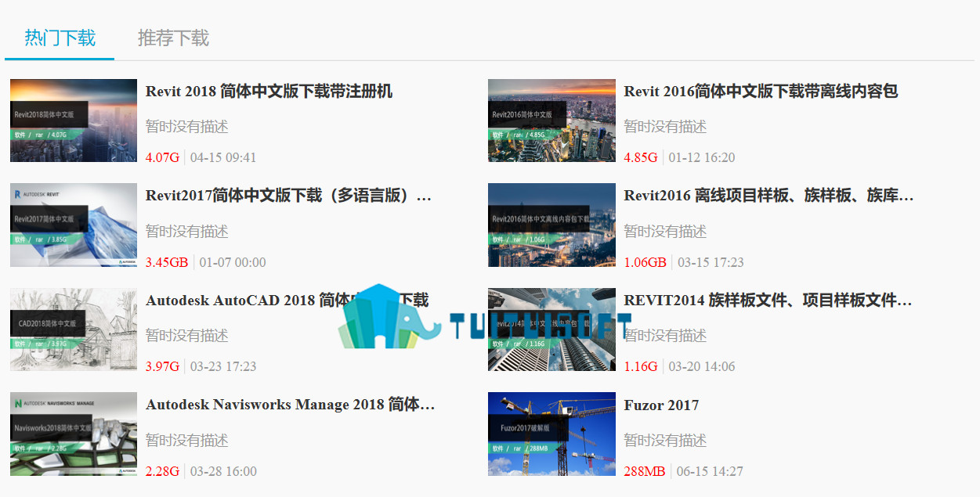Click the Revit2018简体中文版 thumbnail
Image resolution: width=980 pixels, height=497 pixels.
pyautogui.click(x=74, y=121)
